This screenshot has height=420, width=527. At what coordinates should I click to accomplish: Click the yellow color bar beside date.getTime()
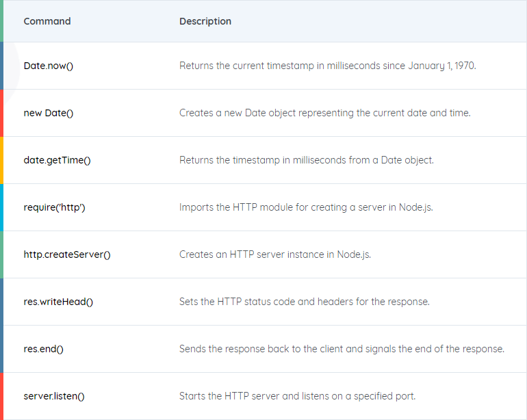(1, 160)
